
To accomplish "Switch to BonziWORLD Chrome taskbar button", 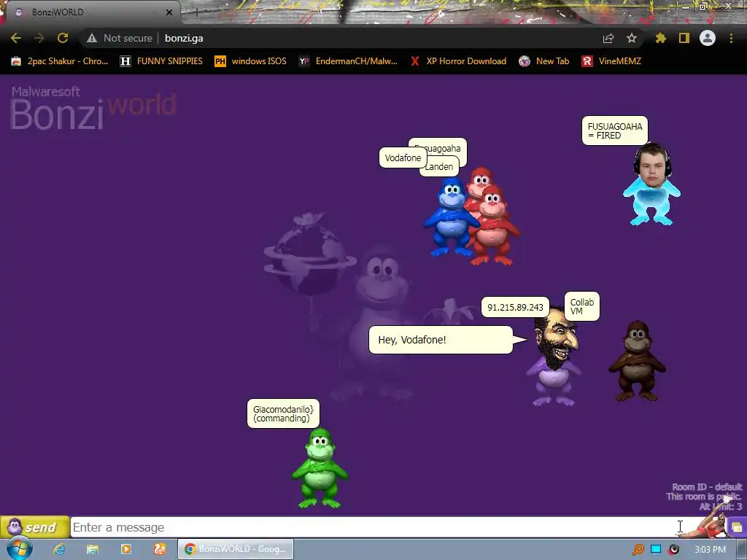I will point(236,549).
